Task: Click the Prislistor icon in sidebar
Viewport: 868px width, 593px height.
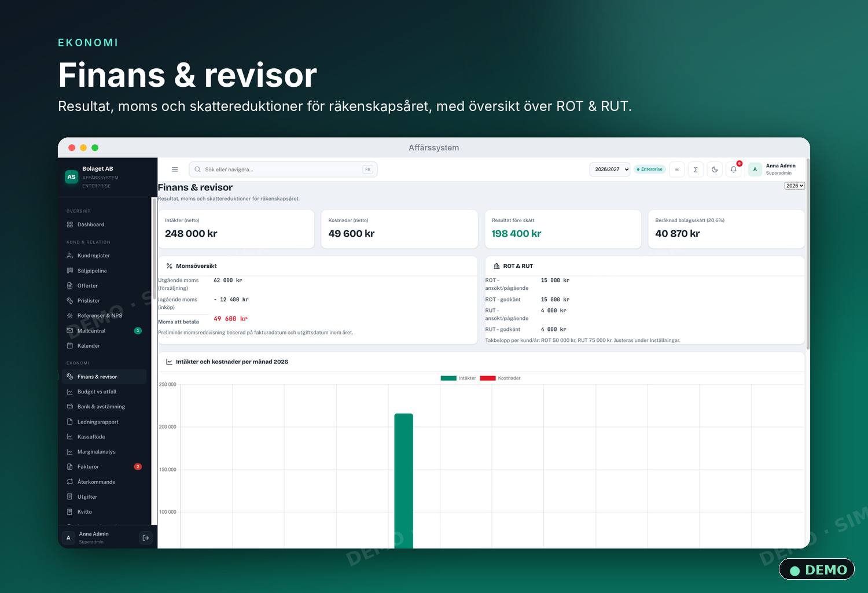Action: click(70, 301)
